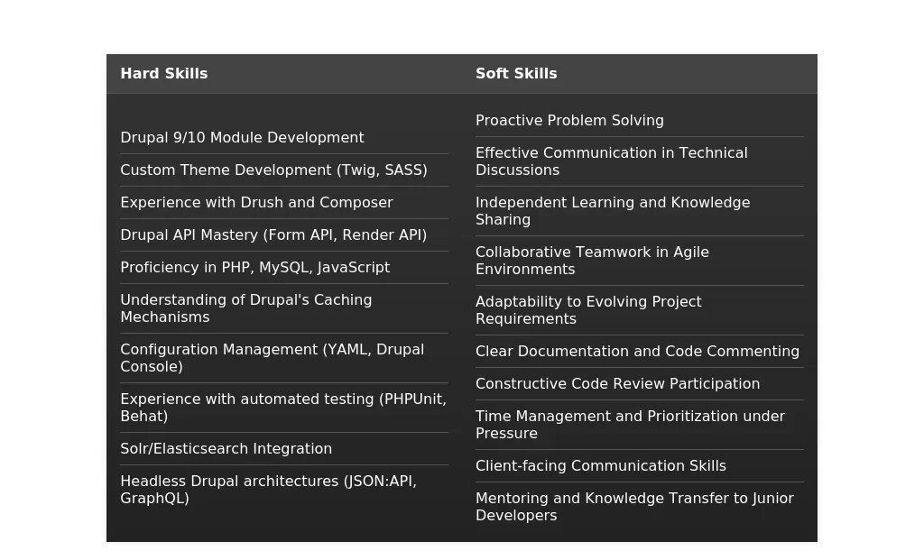Click Client-facing Communication Skills entry
This screenshot has height=560, width=924.
coord(600,466)
